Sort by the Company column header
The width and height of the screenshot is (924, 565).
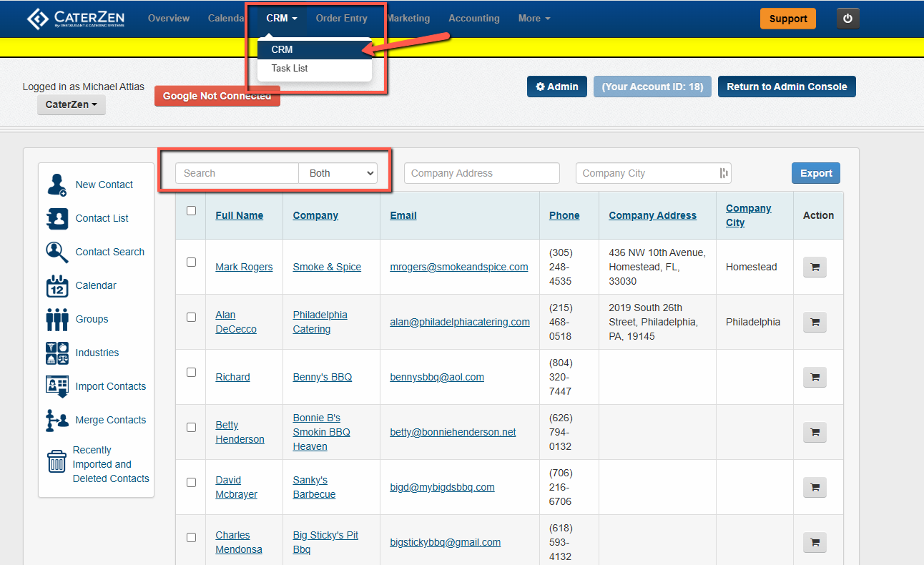(315, 215)
